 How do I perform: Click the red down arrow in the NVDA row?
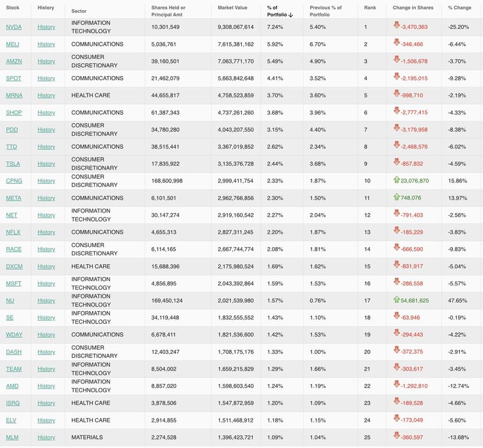[x=397, y=27]
